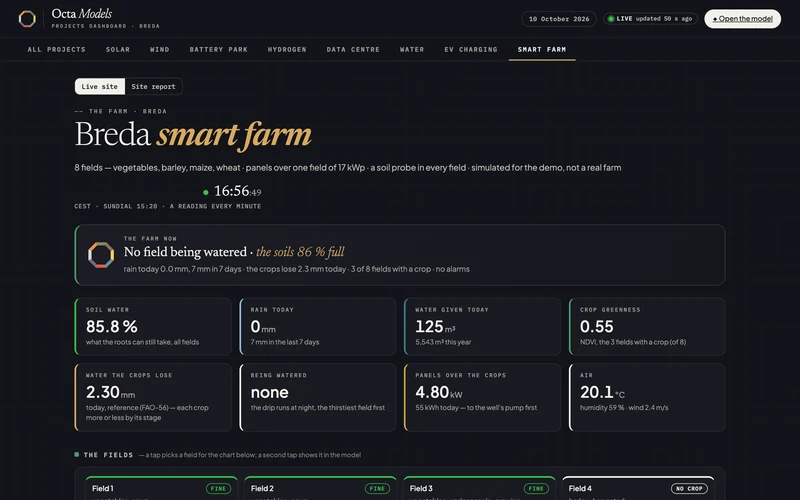Click the 10 October 2026 date pill
This screenshot has width=800, height=500.
point(559,19)
